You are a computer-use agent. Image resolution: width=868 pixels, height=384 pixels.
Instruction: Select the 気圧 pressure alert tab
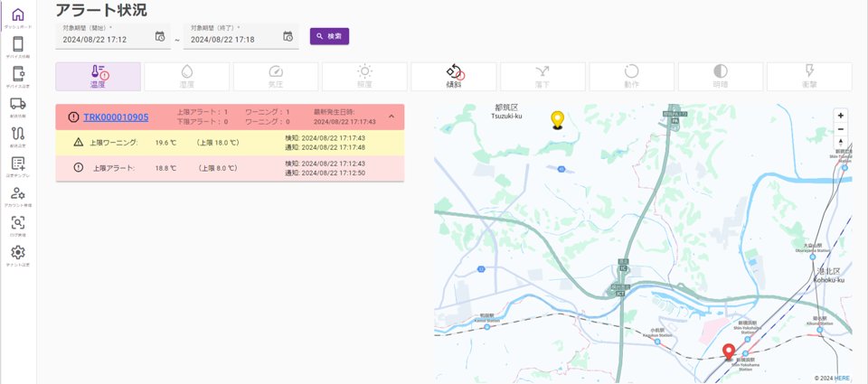tap(276, 77)
